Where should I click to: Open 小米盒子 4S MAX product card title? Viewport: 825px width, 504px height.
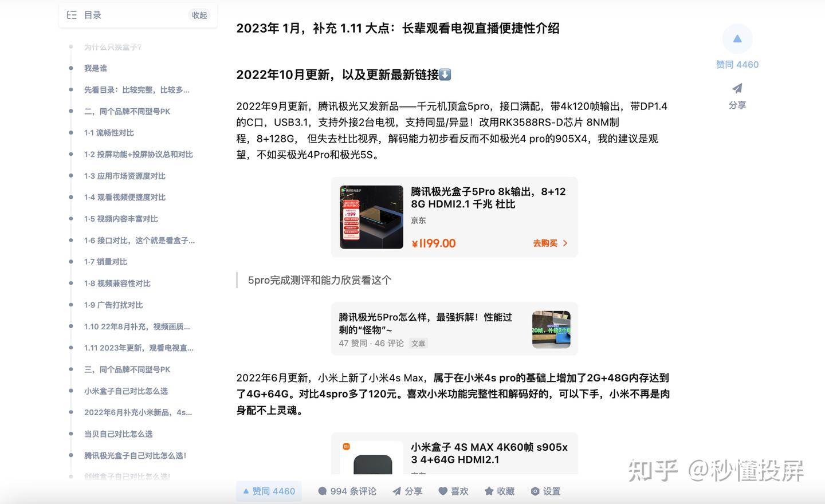click(489, 454)
